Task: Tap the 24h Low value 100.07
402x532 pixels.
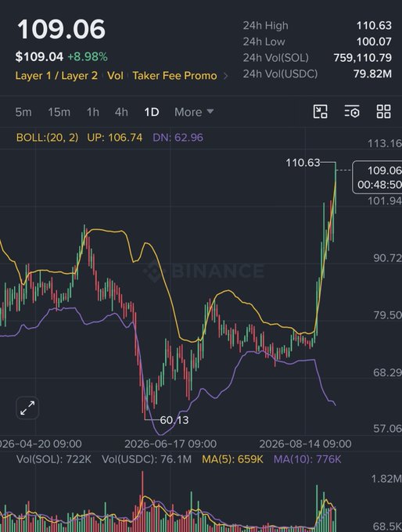Action: 374,41
